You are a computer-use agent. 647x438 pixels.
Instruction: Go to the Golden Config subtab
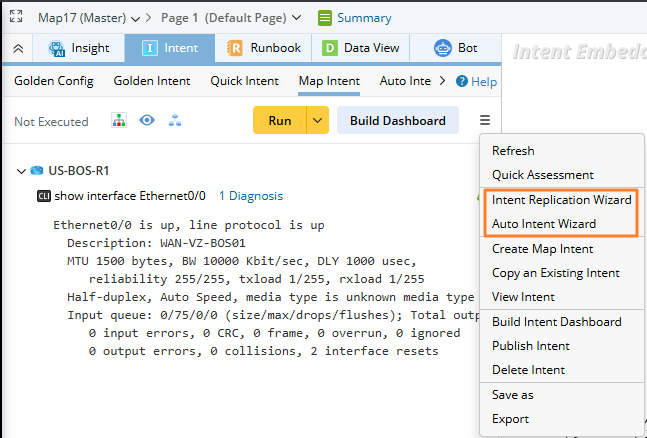(54, 81)
